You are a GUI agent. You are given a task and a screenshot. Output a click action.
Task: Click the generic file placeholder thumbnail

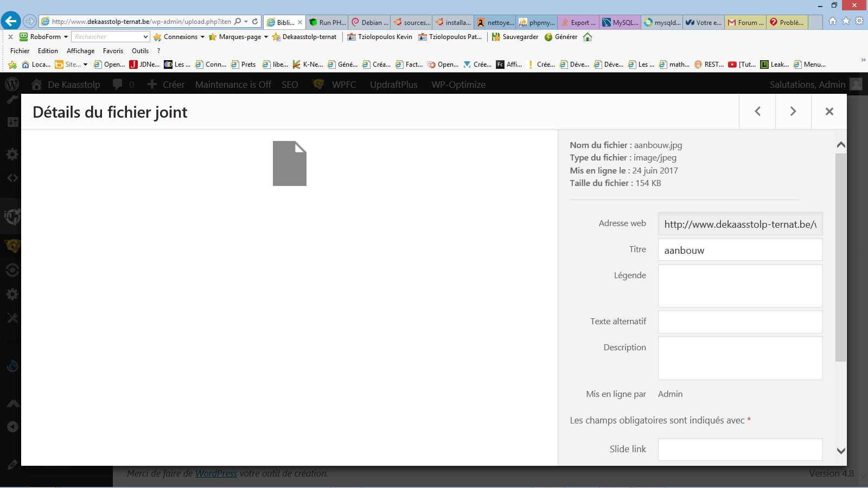coord(289,163)
